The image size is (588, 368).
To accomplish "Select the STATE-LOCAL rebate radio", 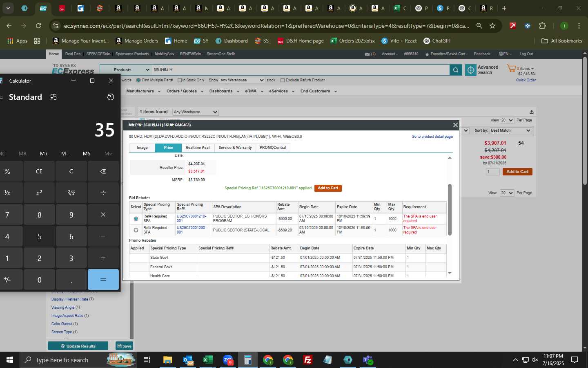I will coord(136,230).
